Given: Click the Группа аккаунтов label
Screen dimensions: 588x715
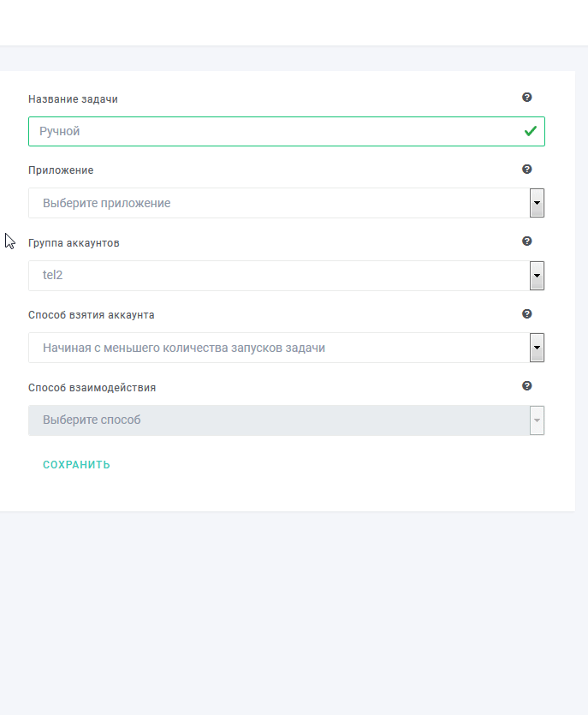Looking at the screenshot, I should tap(74, 243).
